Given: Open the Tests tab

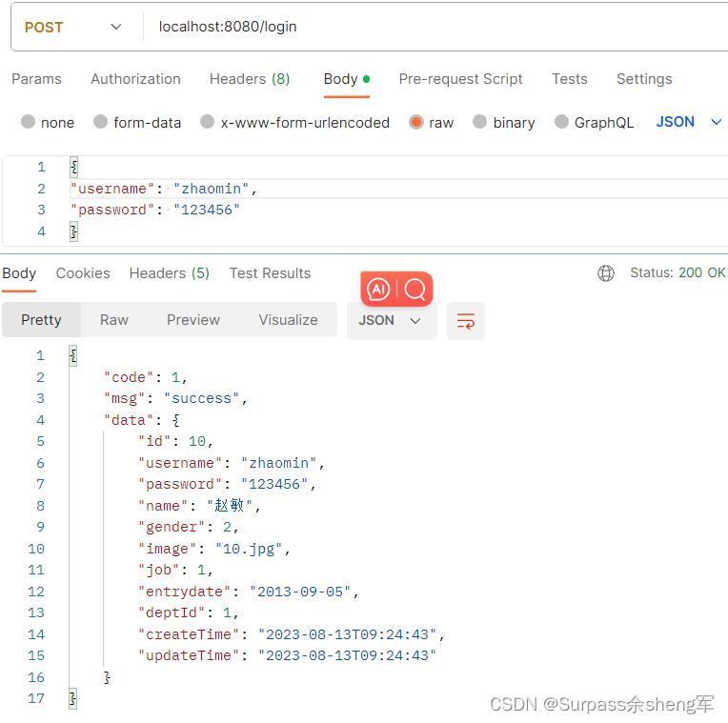Looking at the screenshot, I should coord(570,79).
